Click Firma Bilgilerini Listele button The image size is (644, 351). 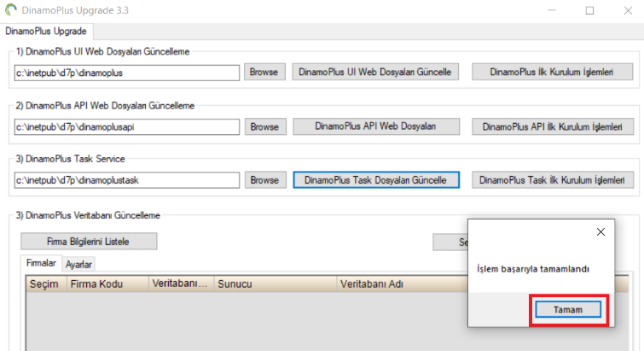89,242
